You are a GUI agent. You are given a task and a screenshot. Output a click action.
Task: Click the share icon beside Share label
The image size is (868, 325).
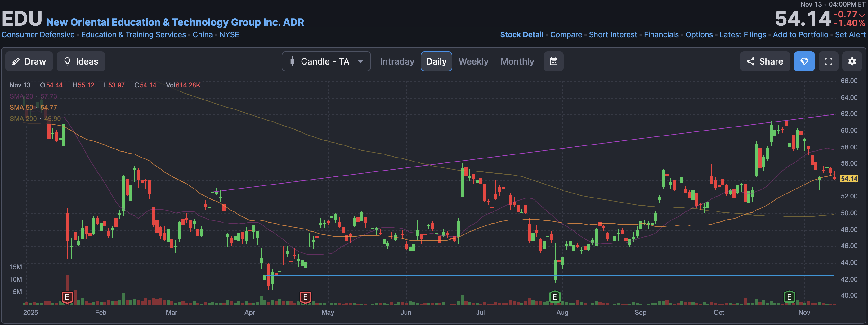[750, 61]
